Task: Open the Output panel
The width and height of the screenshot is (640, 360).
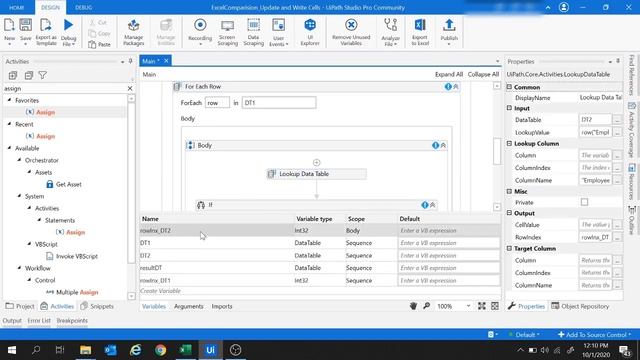Action: (12, 320)
